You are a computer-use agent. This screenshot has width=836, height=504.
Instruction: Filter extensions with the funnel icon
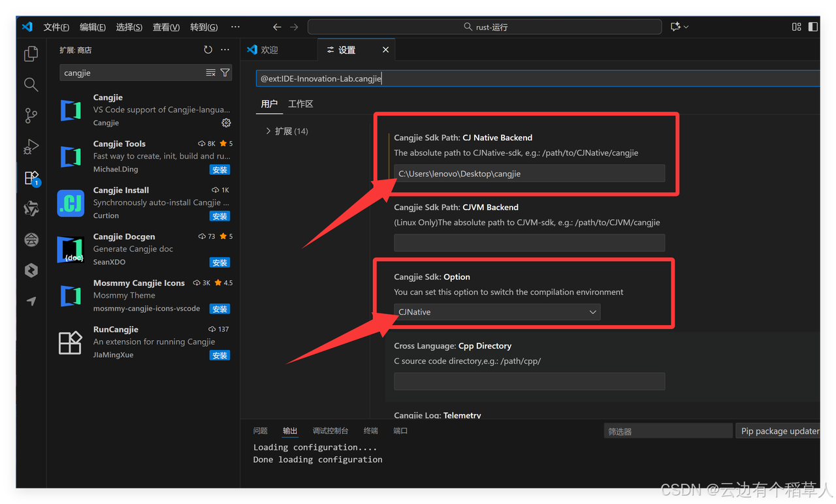coord(225,72)
